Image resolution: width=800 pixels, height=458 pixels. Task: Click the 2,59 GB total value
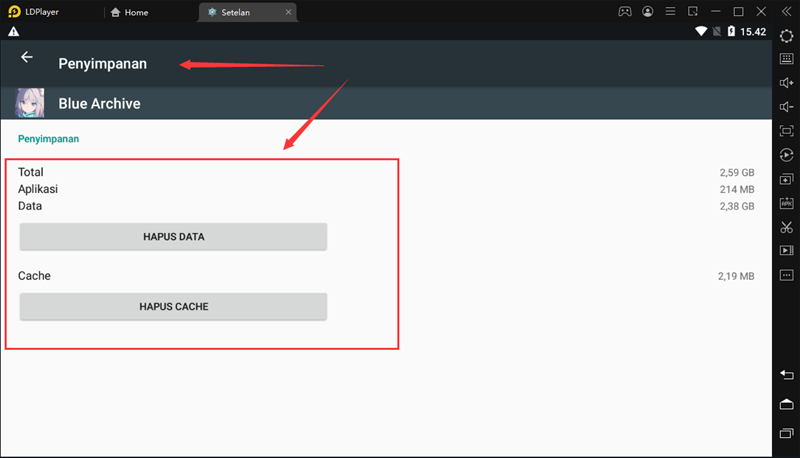tap(737, 172)
